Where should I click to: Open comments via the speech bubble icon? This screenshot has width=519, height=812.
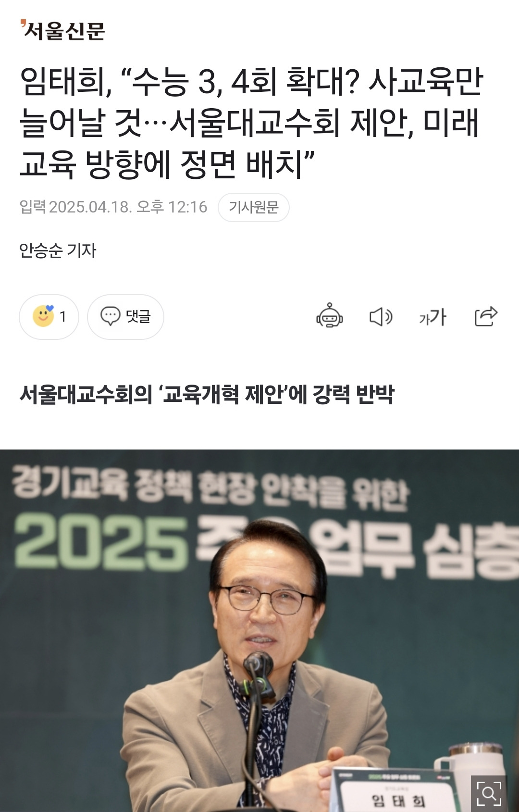coord(110,316)
